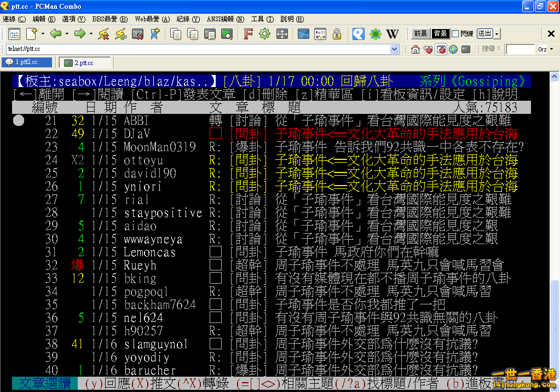Screen dimensions: 560x392
Task: Expand the back history dropdown arrow
Action: (x=67, y=34)
